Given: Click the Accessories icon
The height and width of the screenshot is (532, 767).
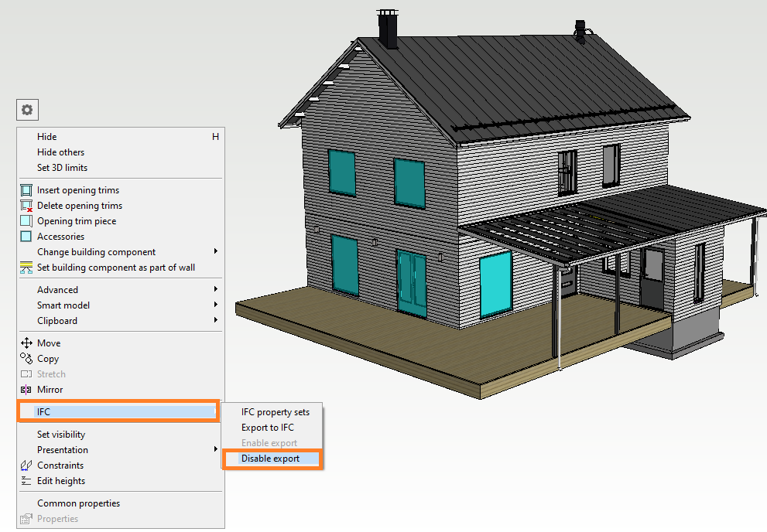Looking at the screenshot, I should [x=26, y=237].
